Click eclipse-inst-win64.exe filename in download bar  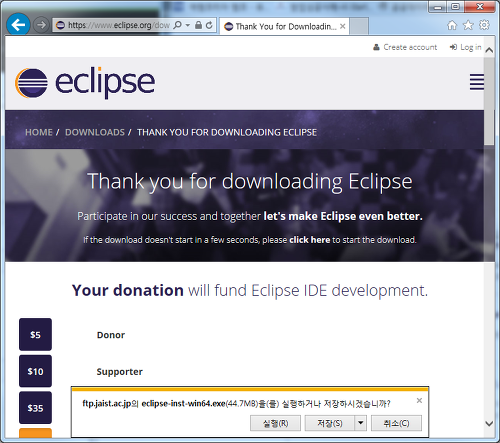click(183, 404)
